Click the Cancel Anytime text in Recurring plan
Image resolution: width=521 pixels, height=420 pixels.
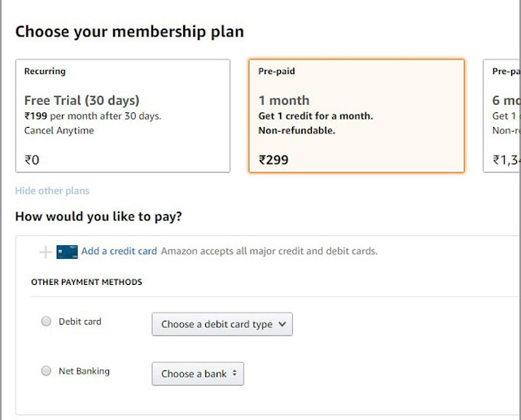coord(59,130)
